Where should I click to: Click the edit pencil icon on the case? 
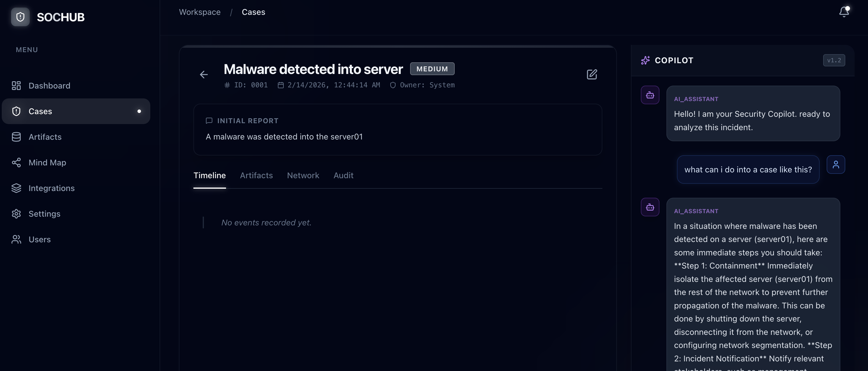(x=592, y=75)
